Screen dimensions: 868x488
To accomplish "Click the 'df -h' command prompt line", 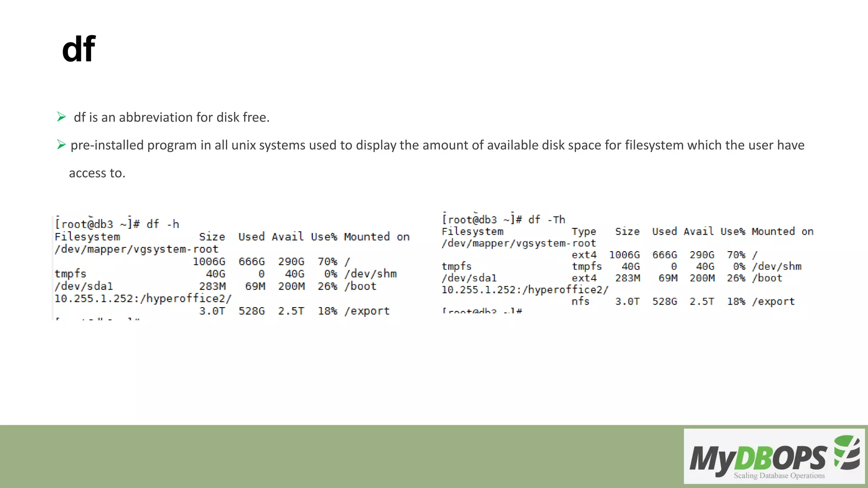I will tap(117, 224).
